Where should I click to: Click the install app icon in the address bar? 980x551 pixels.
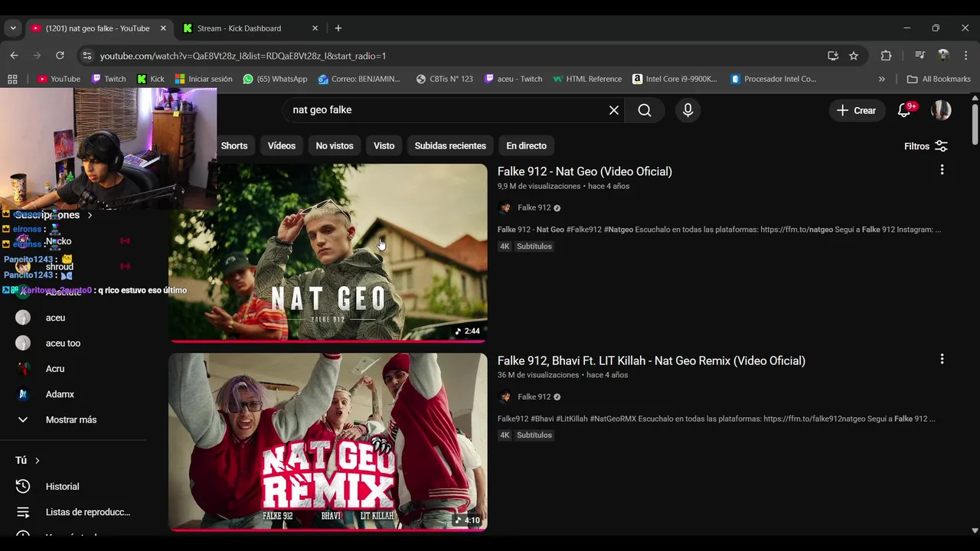(833, 56)
